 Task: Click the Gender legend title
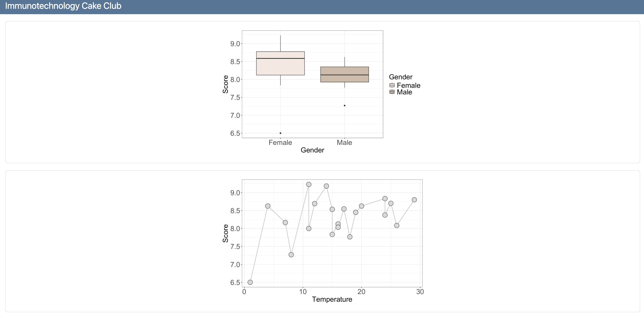401,77
